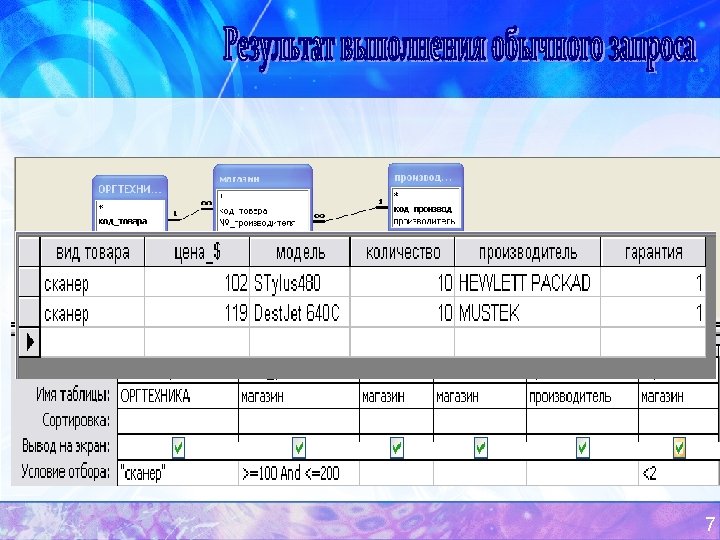The height and width of the screenshot is (540, 720).
Task: Toggle display checkbox under ОРГТЕХНИКА column
Action: (x=179, y=448)
